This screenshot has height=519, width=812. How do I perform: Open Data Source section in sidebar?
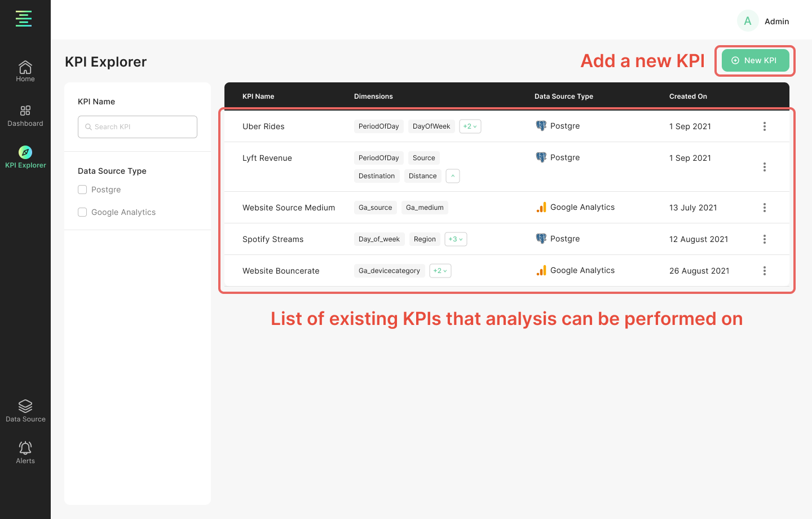click(25, 411)
